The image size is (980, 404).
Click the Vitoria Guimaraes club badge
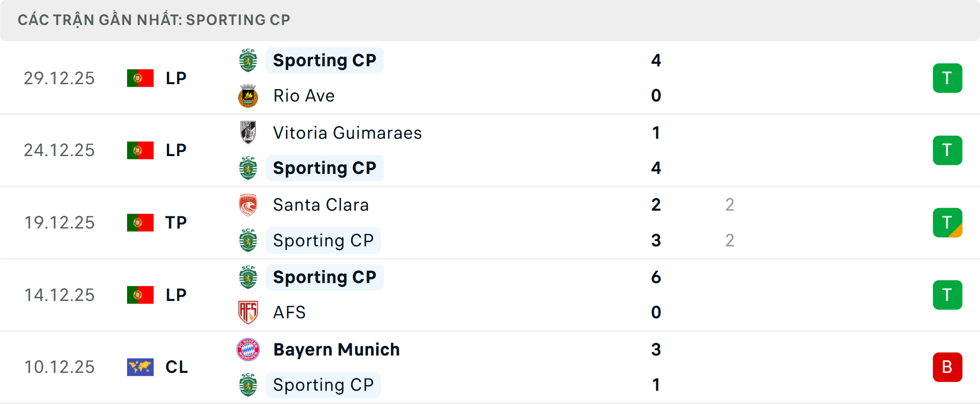point(248,133)
